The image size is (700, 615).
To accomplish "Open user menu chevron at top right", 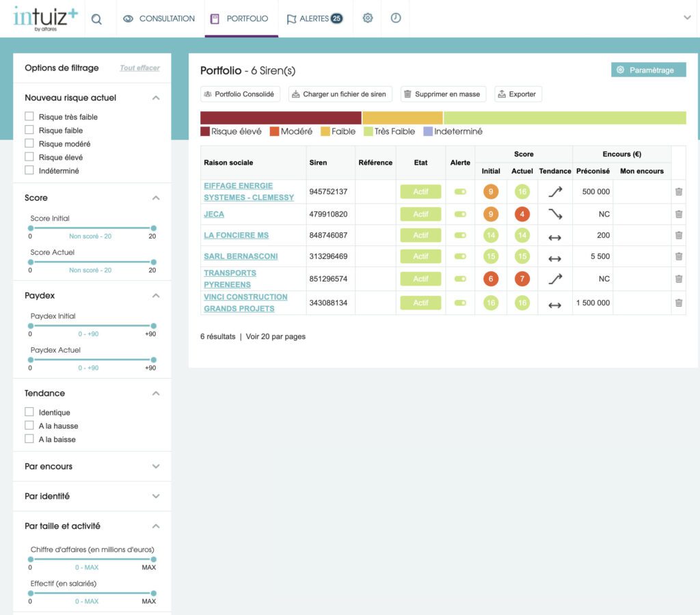I will pos(687,18).
